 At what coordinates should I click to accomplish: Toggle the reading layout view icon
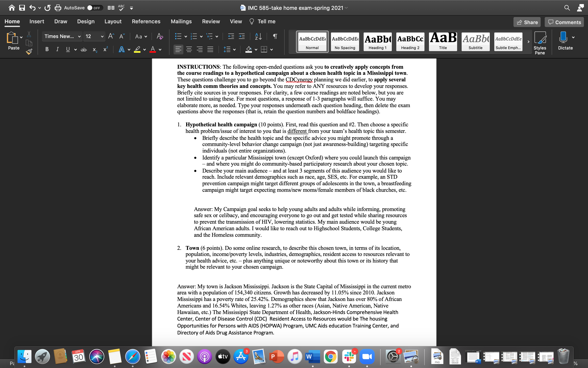click(111, 8)
